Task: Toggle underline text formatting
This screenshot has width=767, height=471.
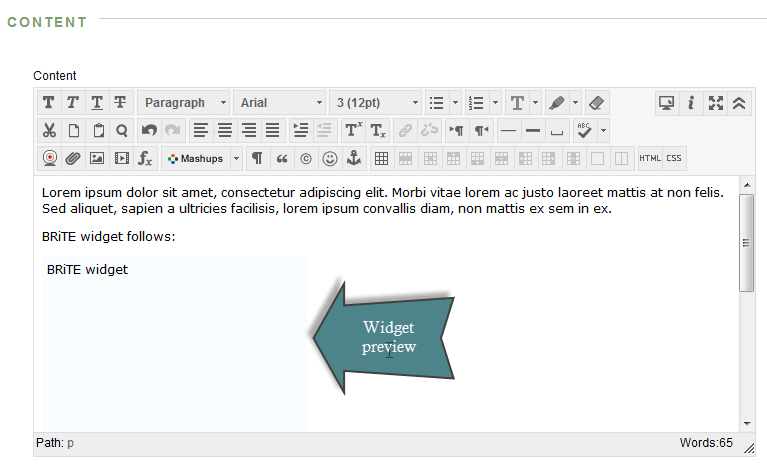Action: pos(96,103)
